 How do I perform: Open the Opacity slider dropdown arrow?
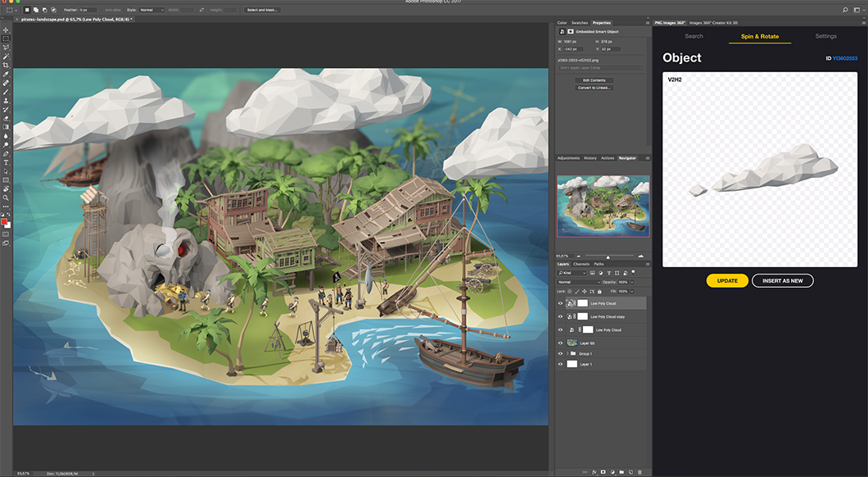click(632, 282)
